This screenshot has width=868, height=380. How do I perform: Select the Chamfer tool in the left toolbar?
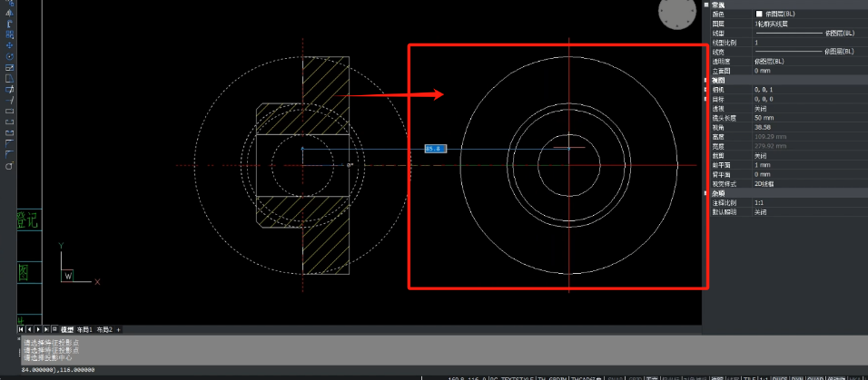9,143
